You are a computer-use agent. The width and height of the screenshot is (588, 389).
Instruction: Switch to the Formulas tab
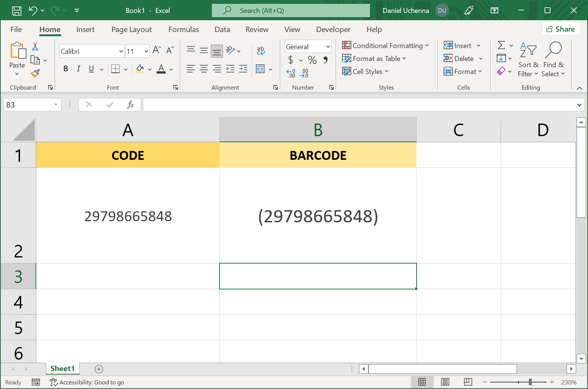point(184,29)
